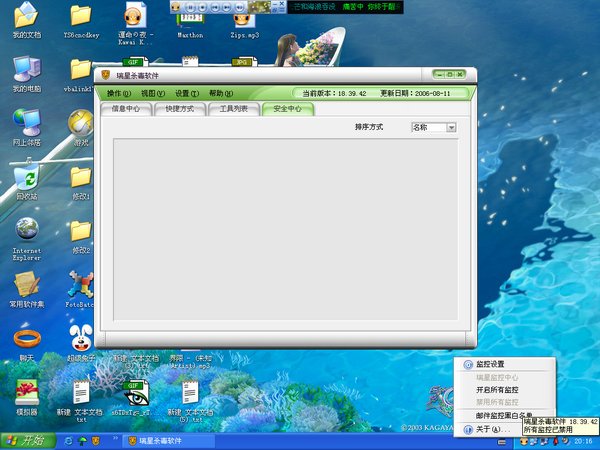Screen dimensions: 600x450
Task: Select the 新建 文本文档.txt file icon
Action: click(x=81, y=401)
